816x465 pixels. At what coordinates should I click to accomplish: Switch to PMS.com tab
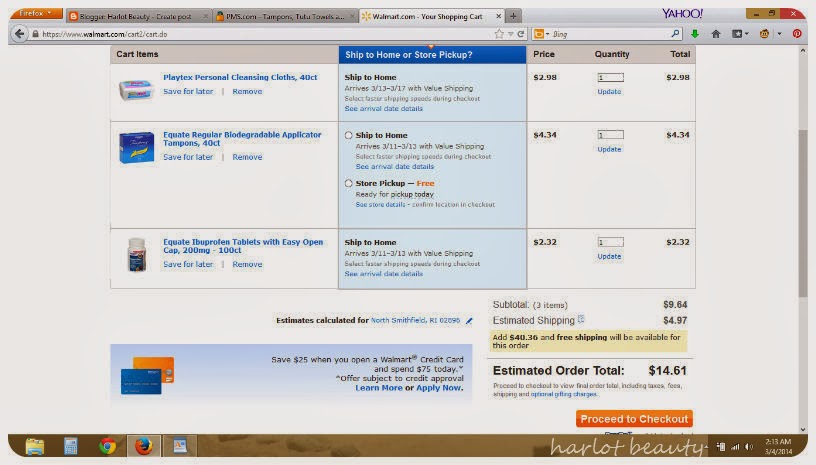(285, 16)
